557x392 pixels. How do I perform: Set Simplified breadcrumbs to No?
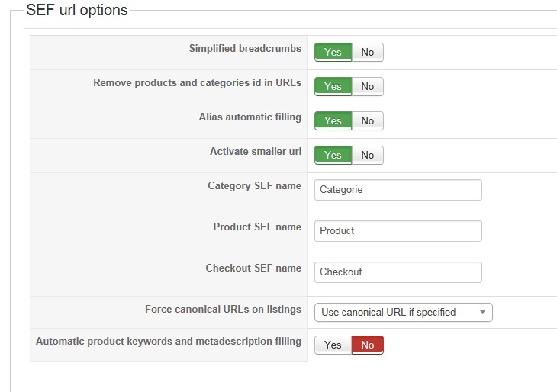pyautogui.click(x=368, y=52)
